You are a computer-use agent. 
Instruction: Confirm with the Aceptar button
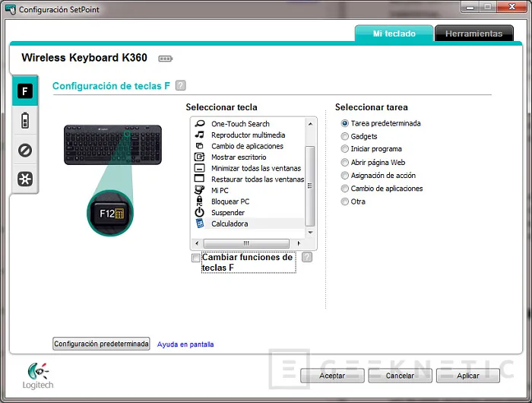(x=332, y=376)
